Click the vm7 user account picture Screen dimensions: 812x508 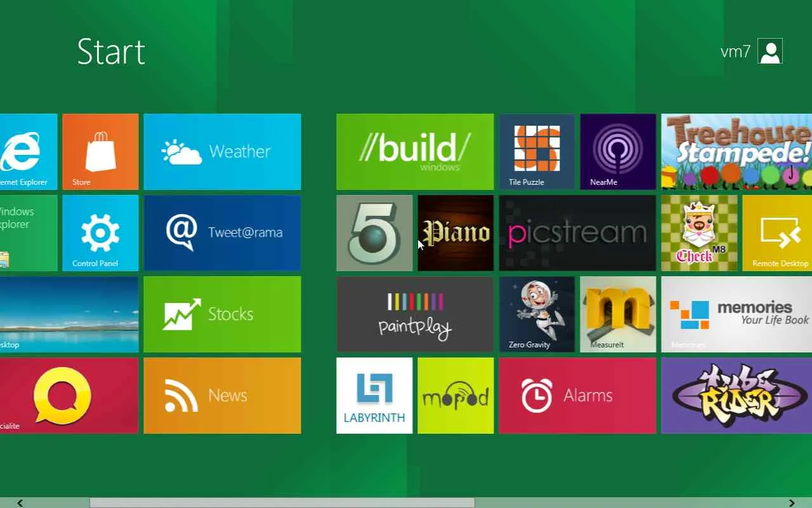770,51
